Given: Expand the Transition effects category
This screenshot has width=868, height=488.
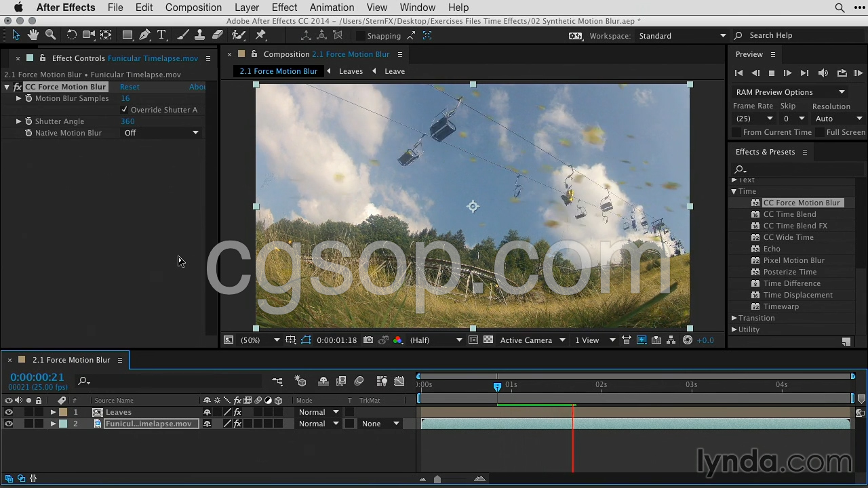Looking at the screenshot, I should pyautogui.click(x=734, y=318).
